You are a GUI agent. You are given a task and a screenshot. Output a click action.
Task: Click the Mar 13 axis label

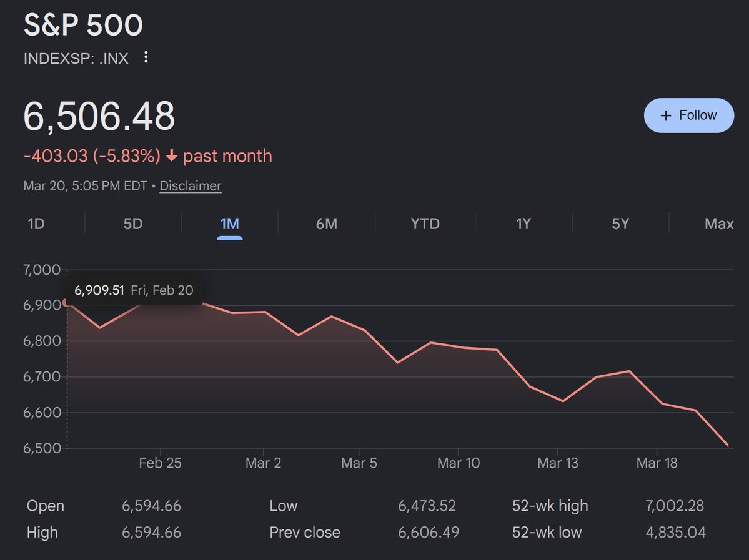point(557,463)
